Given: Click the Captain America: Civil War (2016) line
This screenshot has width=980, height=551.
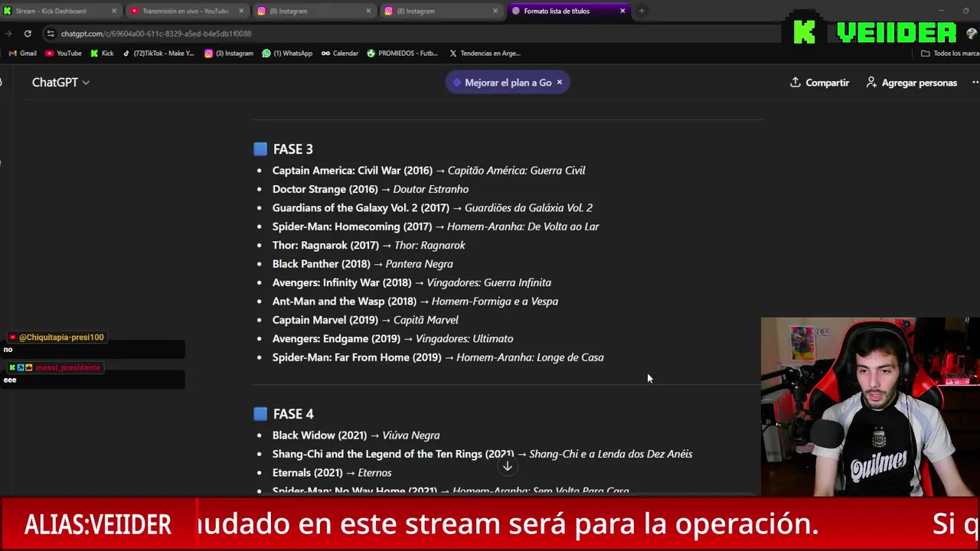Looking at the screenshot, I should (429, 171).
